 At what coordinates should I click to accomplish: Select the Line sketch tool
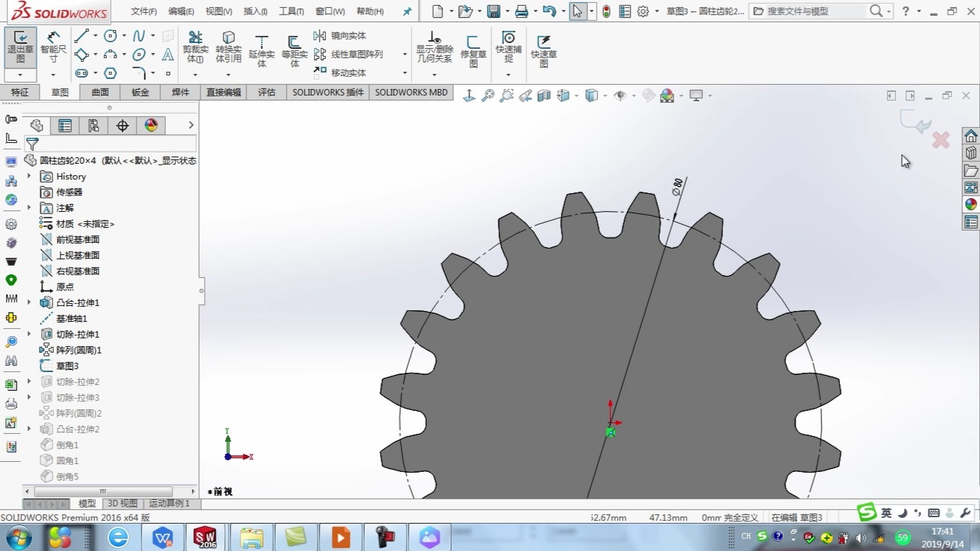[81, 36]
